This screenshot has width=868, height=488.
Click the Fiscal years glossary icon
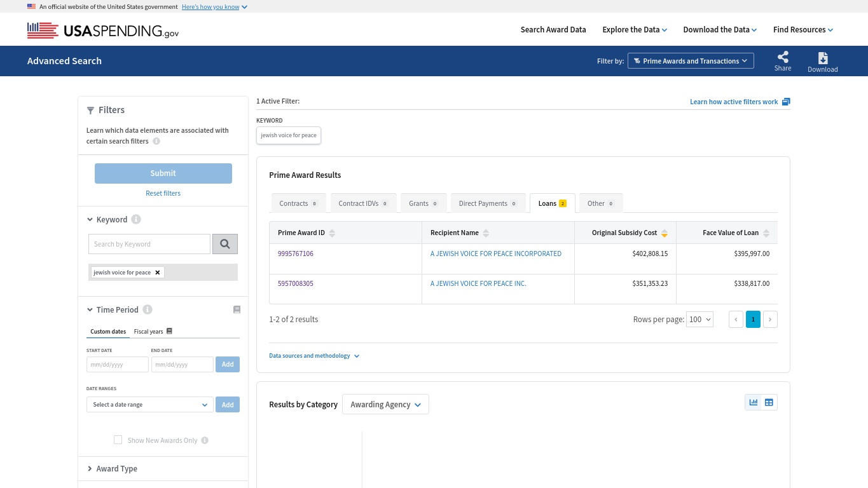[169, 331]
